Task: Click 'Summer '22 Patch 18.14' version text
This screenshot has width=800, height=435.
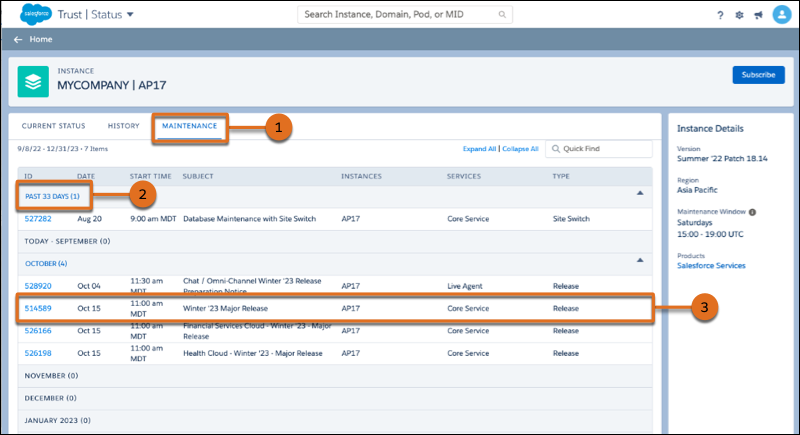Action: (x=722, y=159)
